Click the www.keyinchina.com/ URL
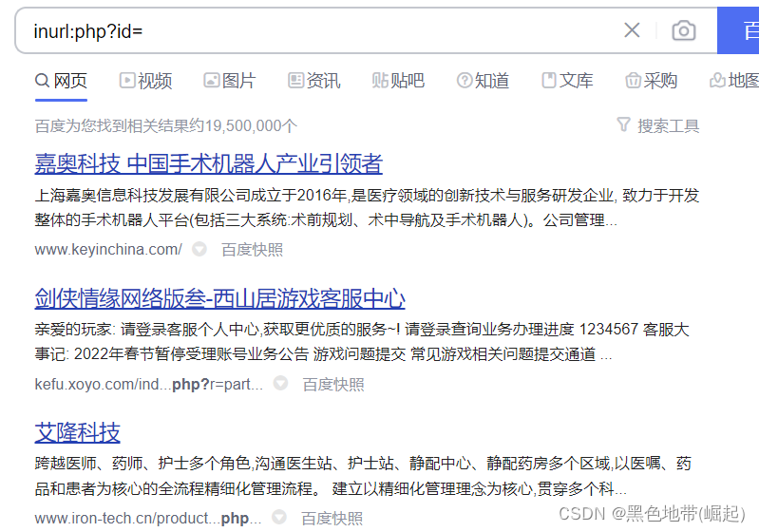Image resolution: width=759 pixels, height=532 pixels. coord(108,249)
